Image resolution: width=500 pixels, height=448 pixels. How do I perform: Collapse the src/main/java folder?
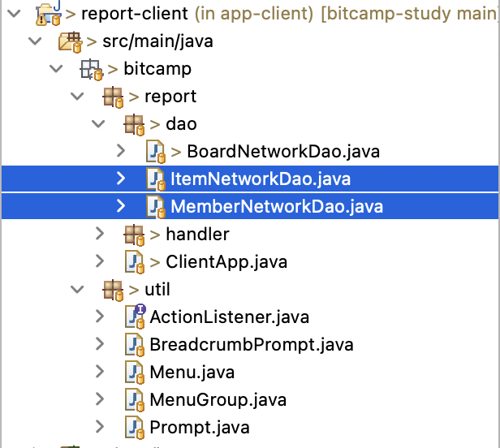point(35,41)
